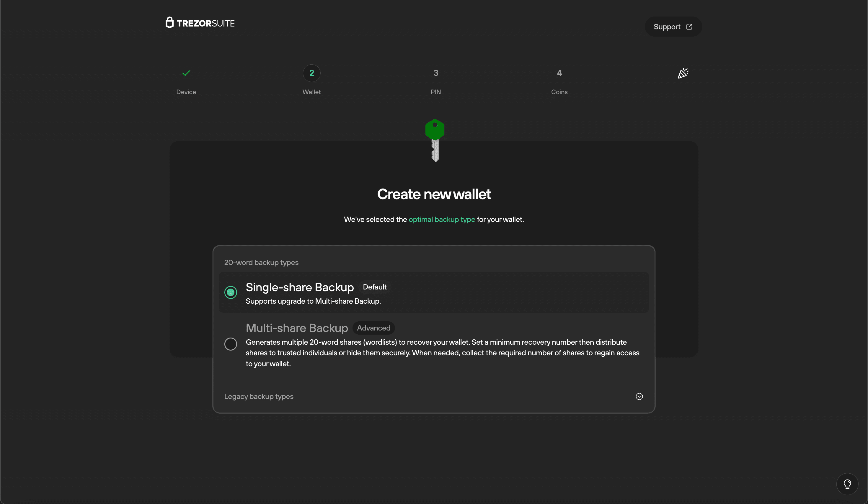
Task: Click the green checkmark Device step
Action: (x=186, y=73)
